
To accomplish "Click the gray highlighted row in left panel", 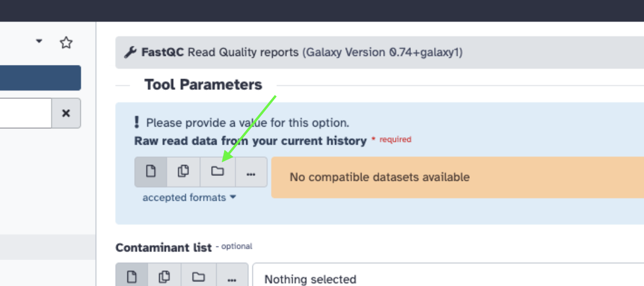I will coord(48,247).
